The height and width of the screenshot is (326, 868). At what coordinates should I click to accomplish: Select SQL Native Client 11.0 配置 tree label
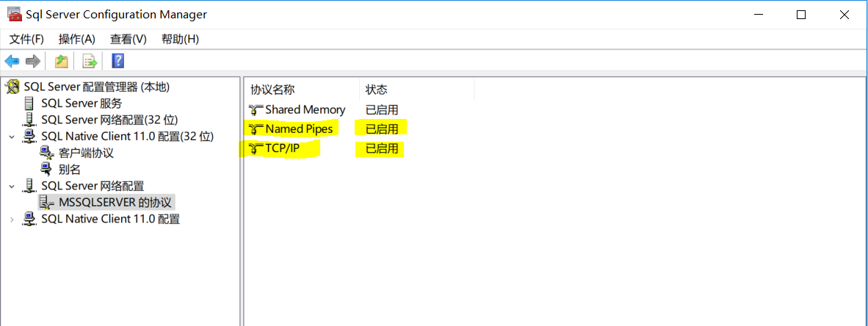click(111, 220)
